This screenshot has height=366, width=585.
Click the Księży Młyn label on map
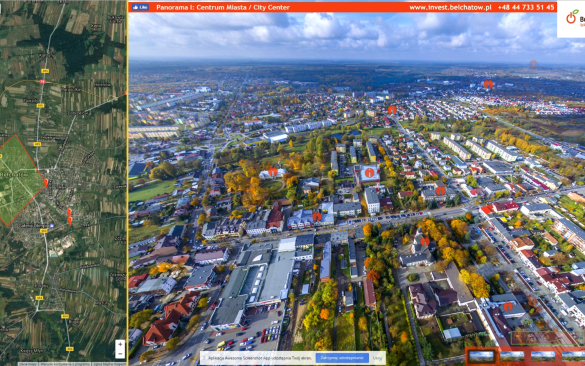(32, 351)
